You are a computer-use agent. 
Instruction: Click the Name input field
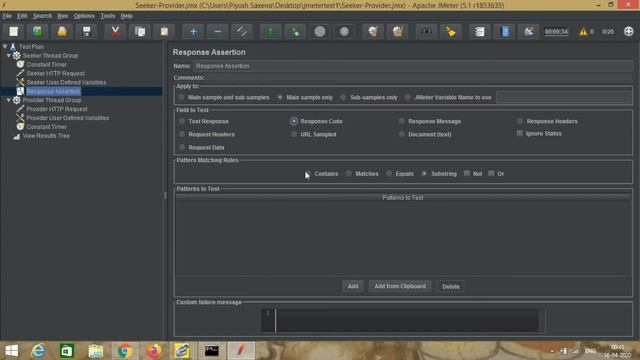coord(413,66)
